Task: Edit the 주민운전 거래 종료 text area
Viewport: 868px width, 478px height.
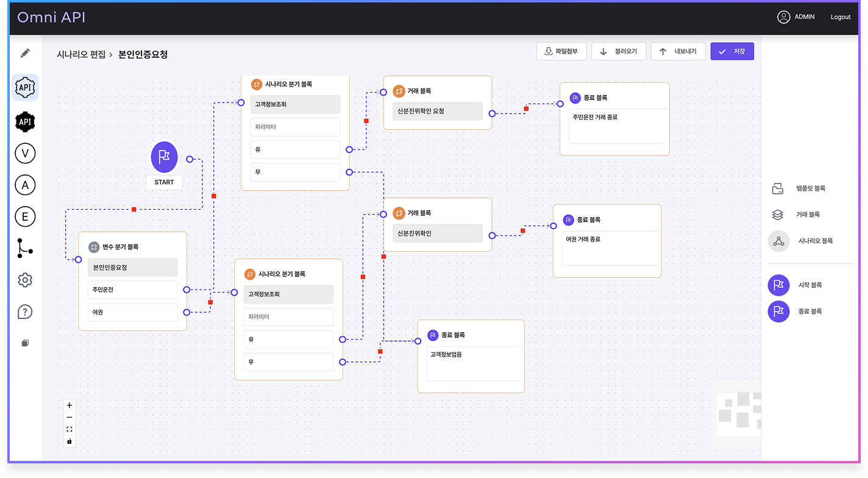Action: pos(618,126)
